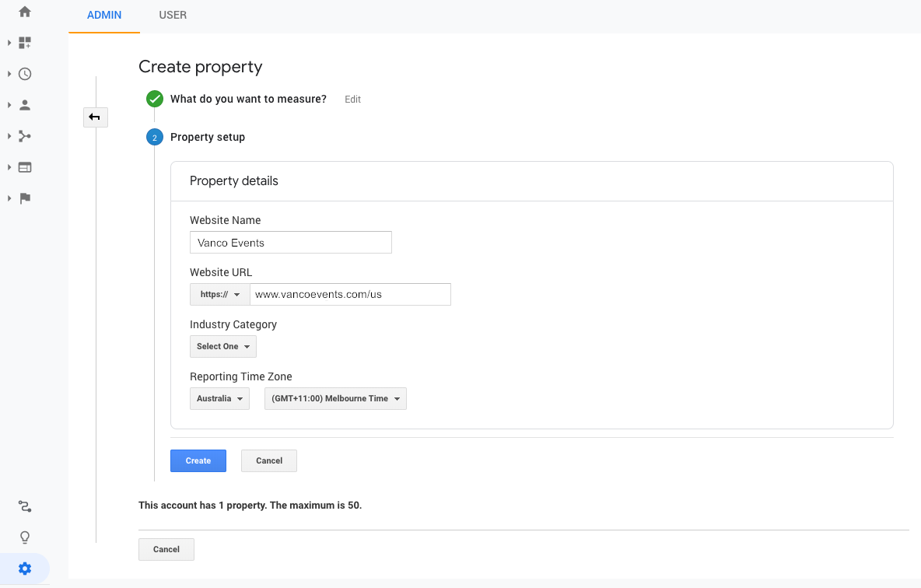Click the back arrow button
921x588 pixels.
tap(95, 117)
